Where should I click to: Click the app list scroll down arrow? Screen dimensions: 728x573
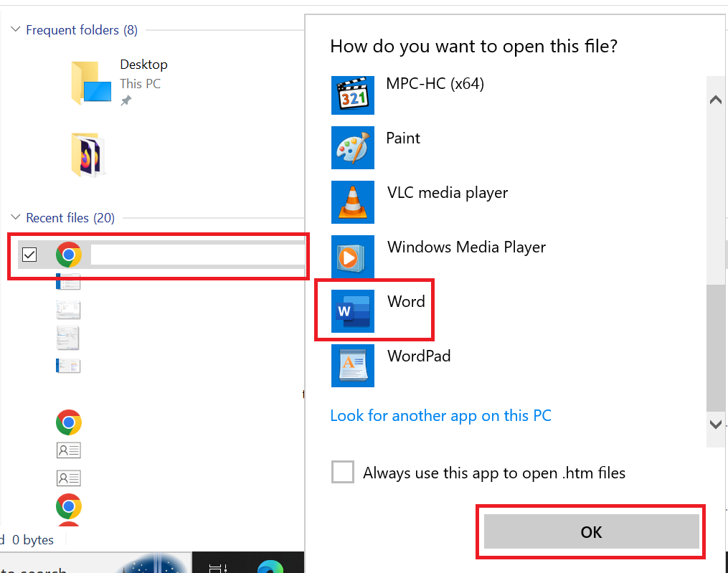[716, 424]
